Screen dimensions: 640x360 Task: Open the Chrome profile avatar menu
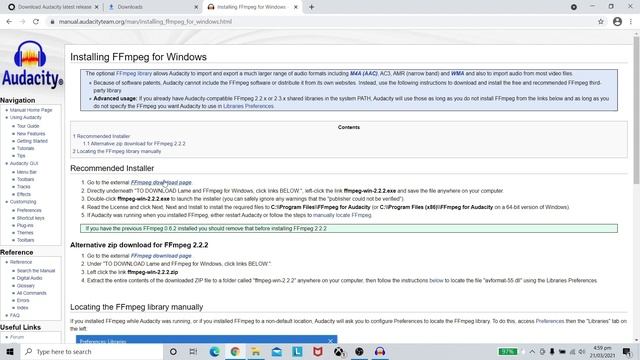coord(617,22)
